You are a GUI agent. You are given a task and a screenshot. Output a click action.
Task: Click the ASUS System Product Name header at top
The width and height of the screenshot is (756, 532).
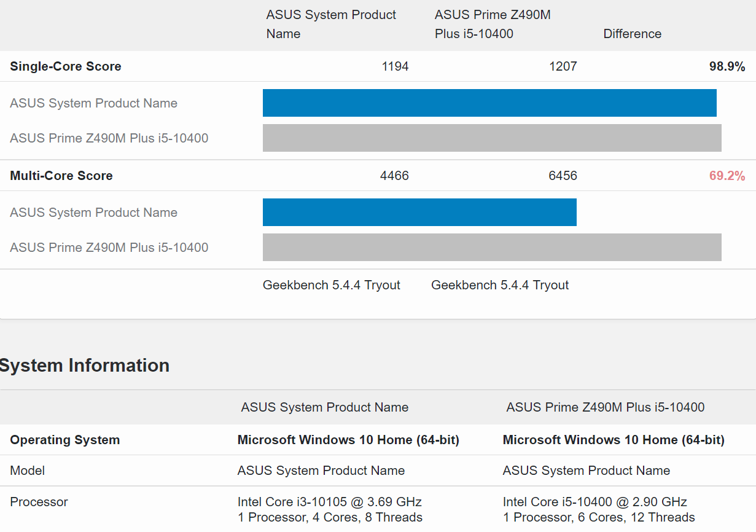331,24
